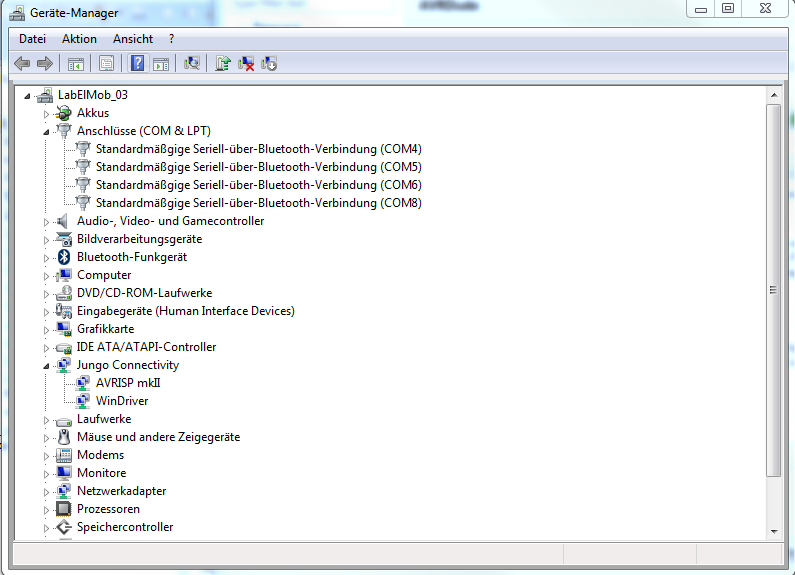
Task: Click the Grafikkarte display icon
Action: point(64,329)
